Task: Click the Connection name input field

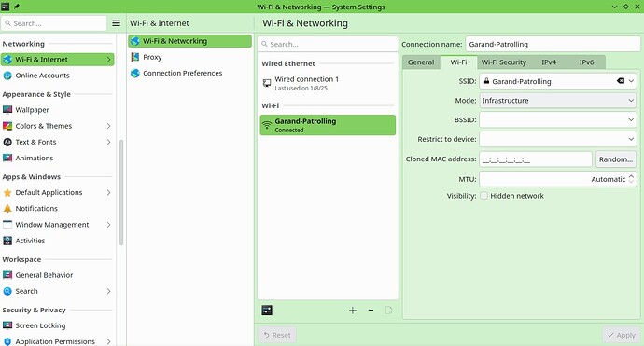Action: pos(553,44)
